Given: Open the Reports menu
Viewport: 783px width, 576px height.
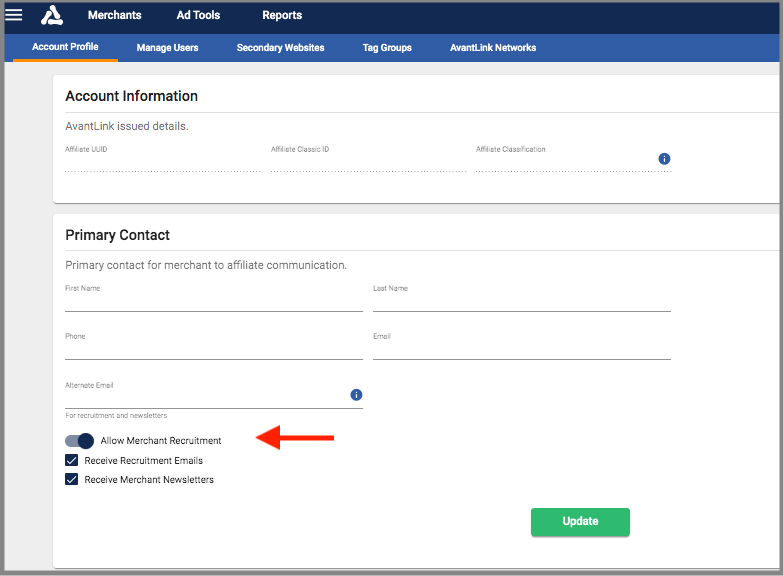Looking at the screenshot, I should point(282,15).
